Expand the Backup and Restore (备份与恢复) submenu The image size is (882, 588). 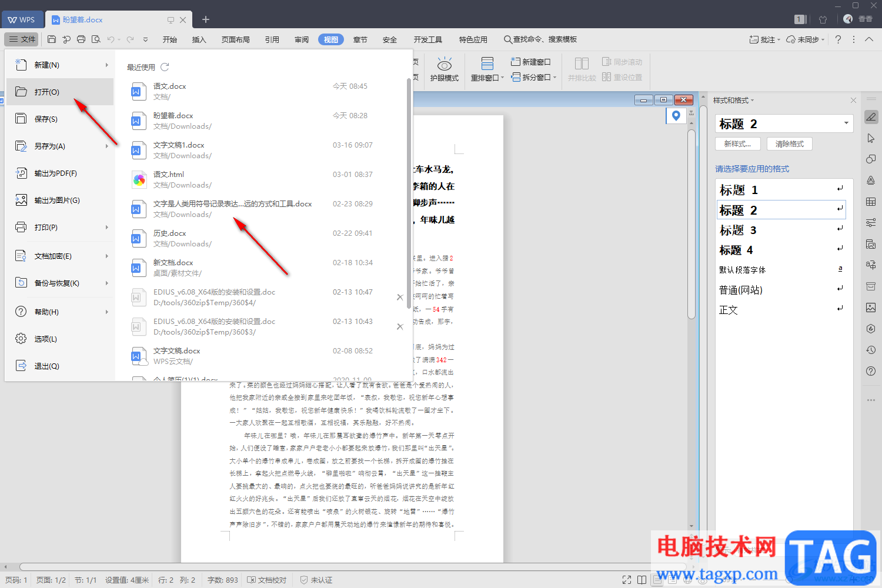tap(106, 283)
